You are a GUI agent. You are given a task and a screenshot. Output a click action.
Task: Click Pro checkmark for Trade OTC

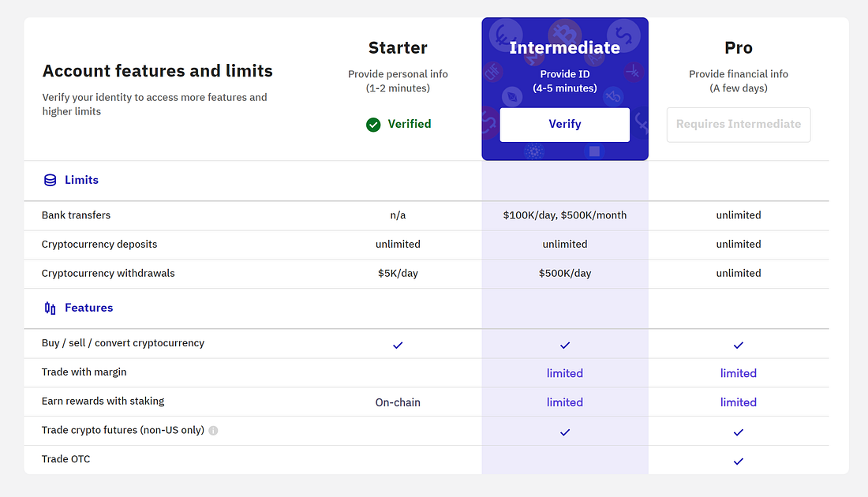click(739, 461)
